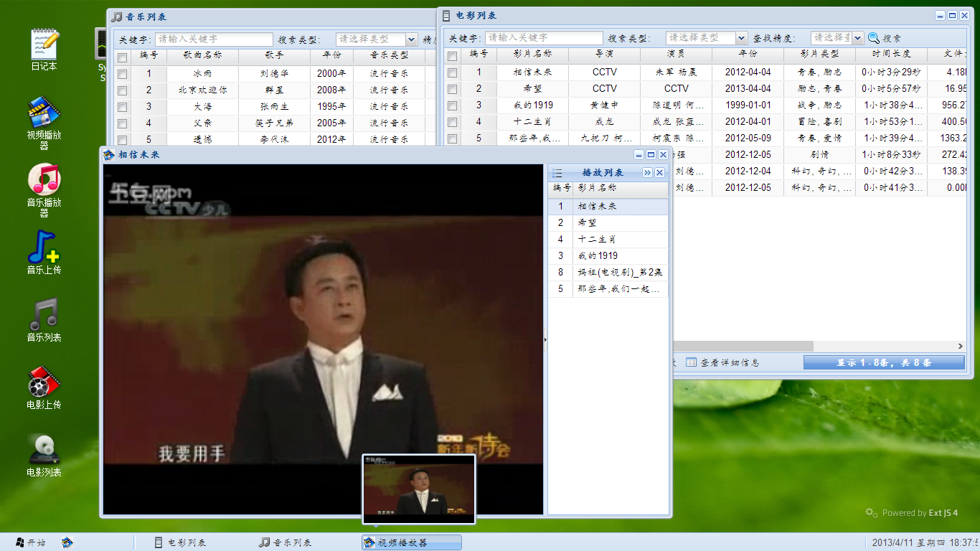This screenshot has width=980, height=551.
Task: Check the 北京欢迎你 row in 音乐列表
Action: coord(122,90)
